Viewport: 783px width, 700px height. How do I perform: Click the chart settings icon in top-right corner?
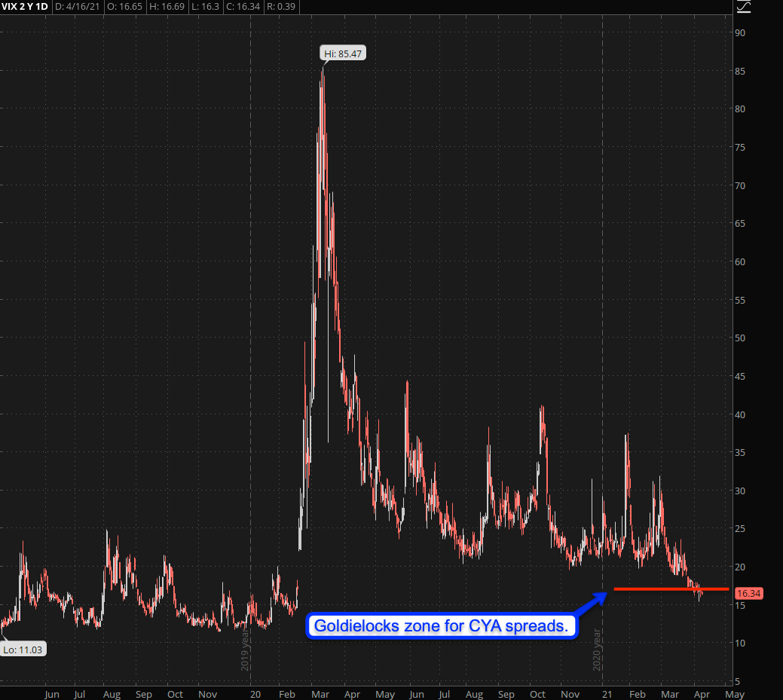pyautogui.click(x=744, y=7)
